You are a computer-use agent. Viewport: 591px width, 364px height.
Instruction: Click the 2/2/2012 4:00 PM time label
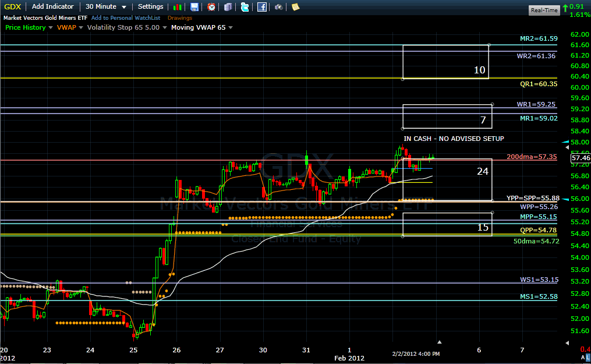tap(416, 354)
